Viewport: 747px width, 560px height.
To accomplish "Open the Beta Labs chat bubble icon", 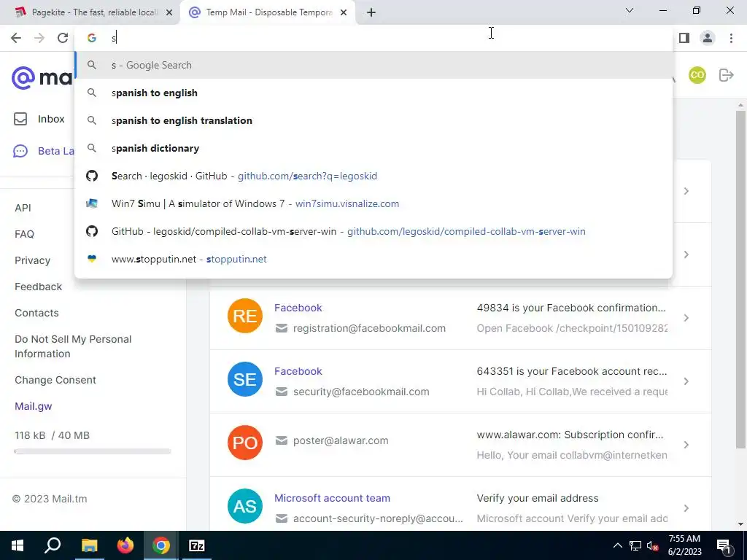I will pyautogui.click(x=20, y=152).
